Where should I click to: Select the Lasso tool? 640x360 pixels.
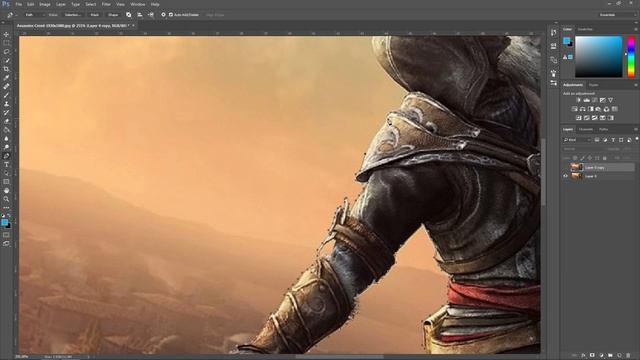(6, 52)
